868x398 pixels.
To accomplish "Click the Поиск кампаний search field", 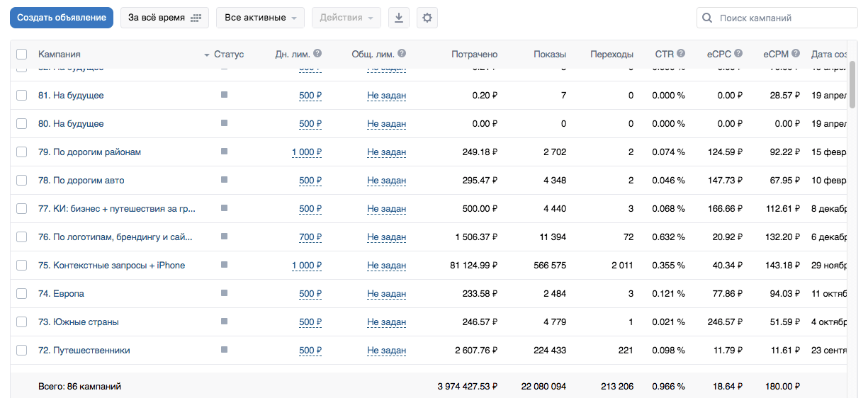I will (x=783, y=18).
